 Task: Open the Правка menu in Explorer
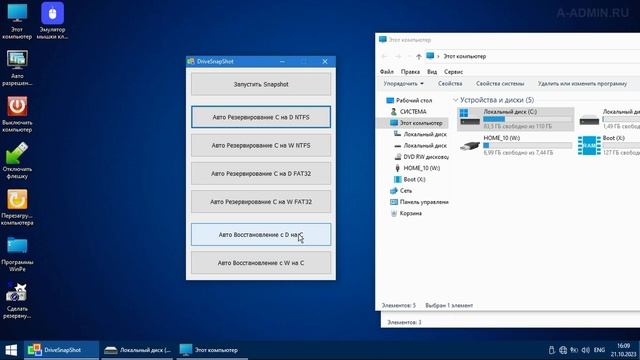(410, 72)
